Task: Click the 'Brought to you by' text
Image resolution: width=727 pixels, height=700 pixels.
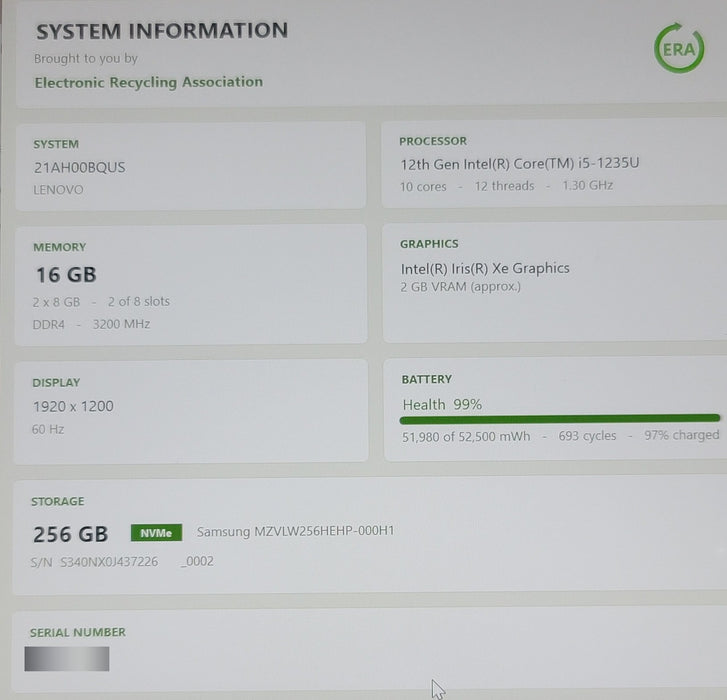Action: point(86,58)
